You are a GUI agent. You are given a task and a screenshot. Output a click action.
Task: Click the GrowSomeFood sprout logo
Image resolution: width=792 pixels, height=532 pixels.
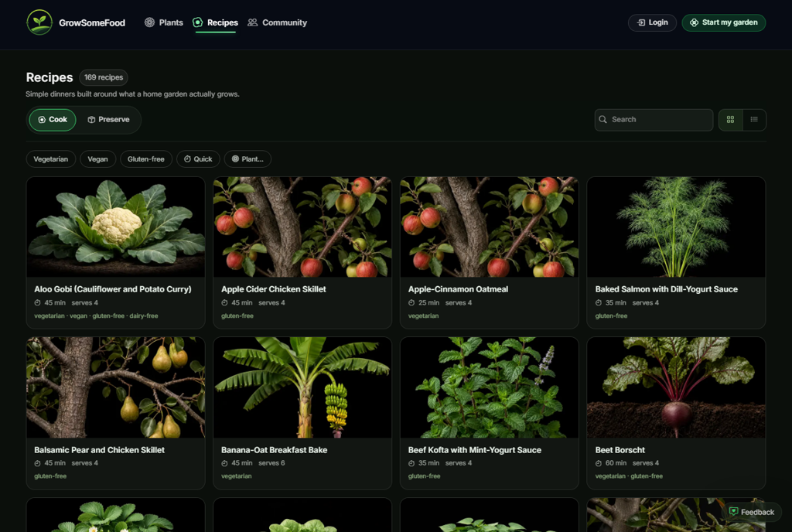pos(39,22)
